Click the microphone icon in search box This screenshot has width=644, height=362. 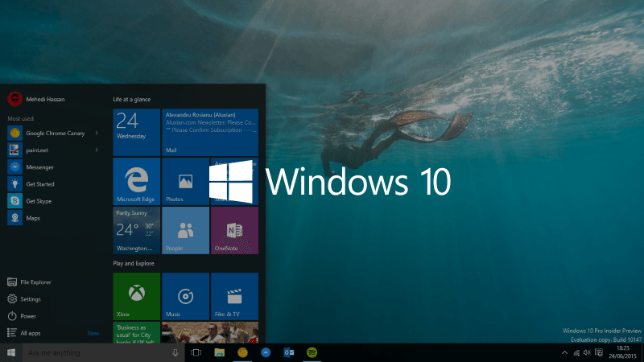click(175, 352)
